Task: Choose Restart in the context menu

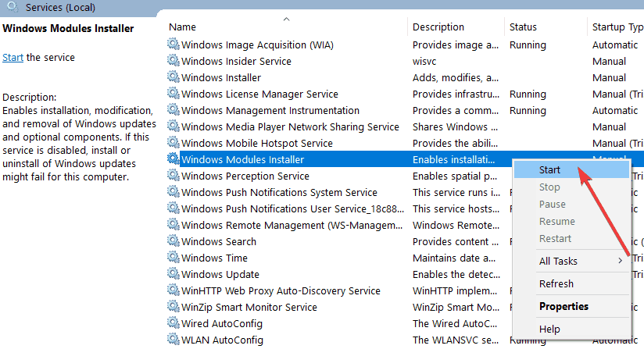Action: [x=571, y=239]
